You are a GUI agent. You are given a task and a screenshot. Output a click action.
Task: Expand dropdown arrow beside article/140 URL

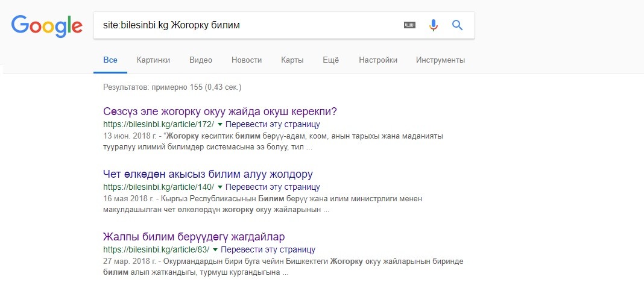[x=220, y=187]
